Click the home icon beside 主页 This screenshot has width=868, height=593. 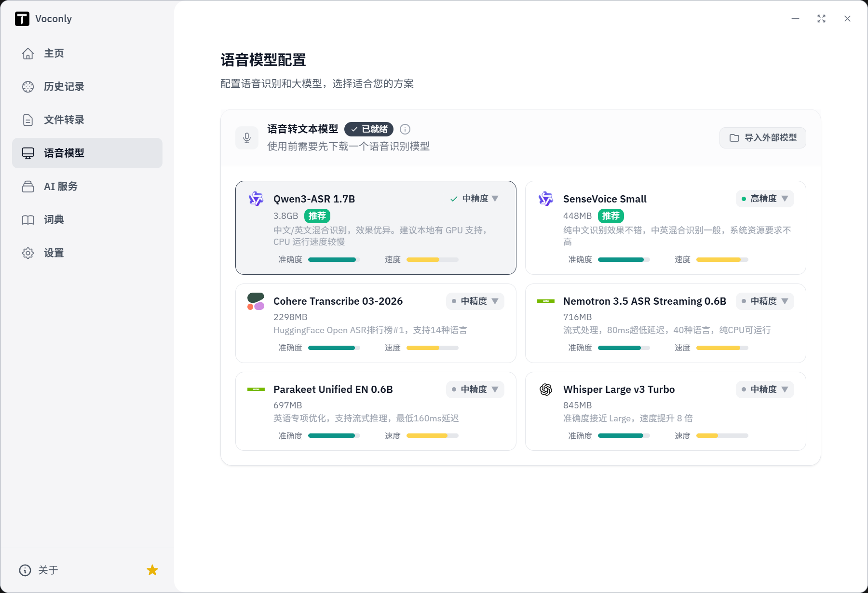[x=28, y=54]
